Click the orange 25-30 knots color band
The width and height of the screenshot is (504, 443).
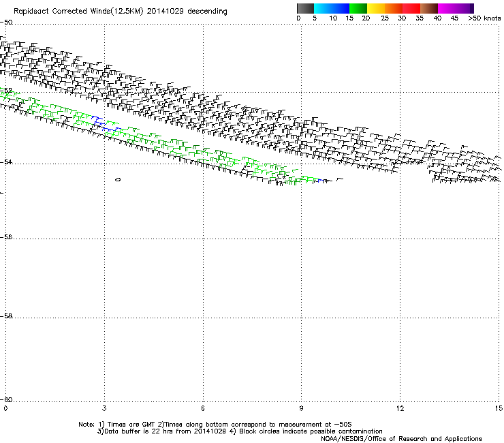(394, 8)
